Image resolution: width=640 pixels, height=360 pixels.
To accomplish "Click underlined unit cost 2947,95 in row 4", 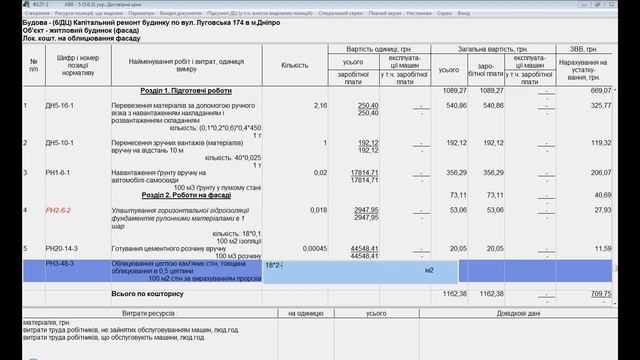I will [366, 210].
